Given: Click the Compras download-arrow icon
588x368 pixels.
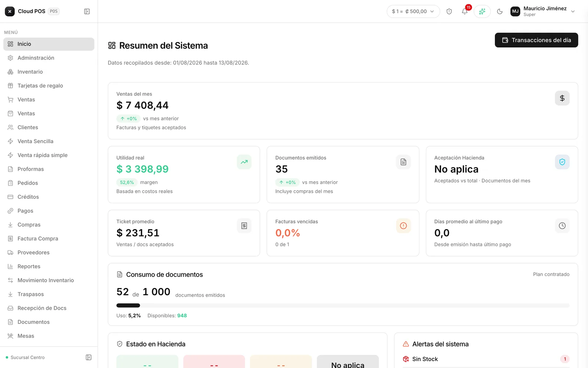Looking at the screenshot, I should [x=10, y=225].
